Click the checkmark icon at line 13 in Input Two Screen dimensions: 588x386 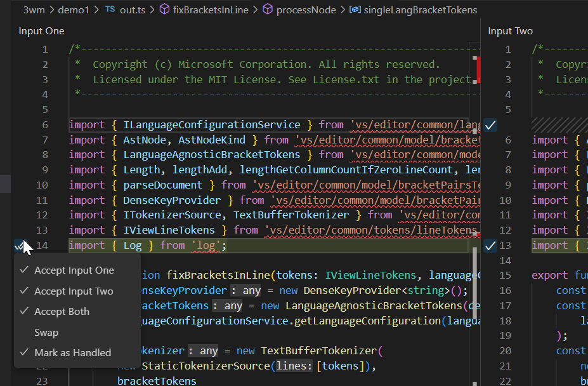click(x=490, y=245)
